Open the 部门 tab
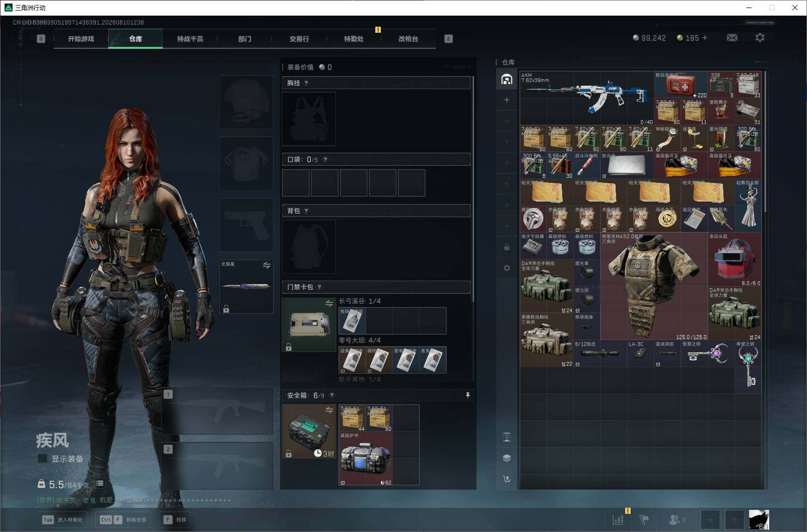The width and height of the screenshot is (807, 532). coord(244,39)
